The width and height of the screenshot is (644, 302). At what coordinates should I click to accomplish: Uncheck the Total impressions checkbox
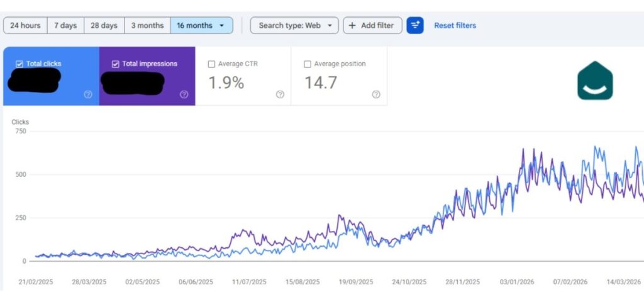click(116, 64)
